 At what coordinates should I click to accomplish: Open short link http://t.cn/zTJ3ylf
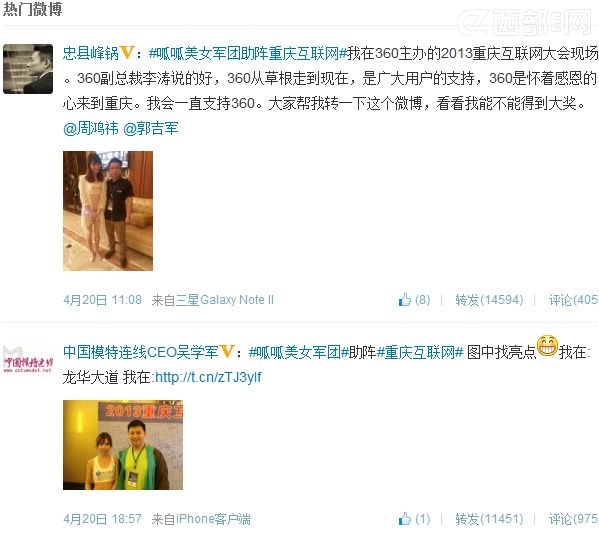coord(208,377)
